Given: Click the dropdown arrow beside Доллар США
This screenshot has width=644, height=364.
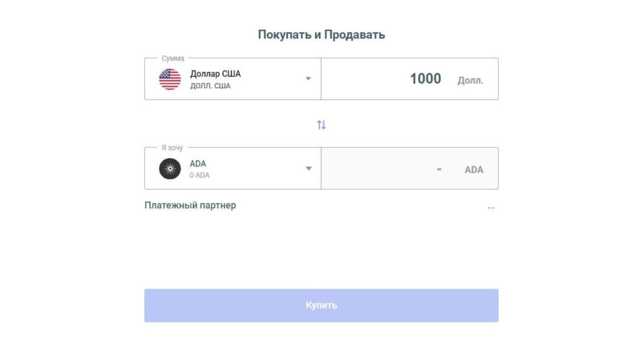Looking at the screenshot, I should (308, 78).
